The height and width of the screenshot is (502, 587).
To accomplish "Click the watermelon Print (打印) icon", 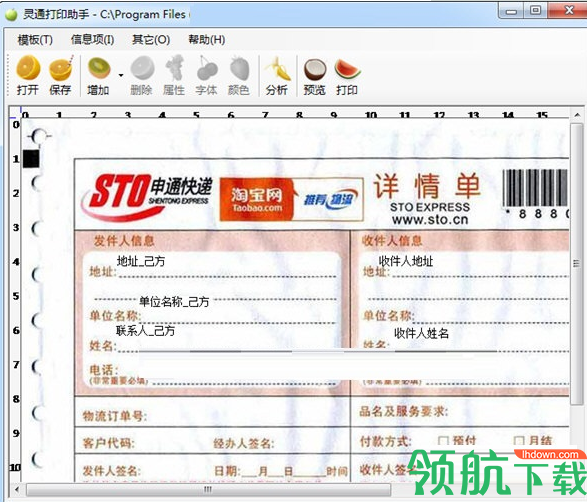I will pyautogui.click(x=347, y=69).
